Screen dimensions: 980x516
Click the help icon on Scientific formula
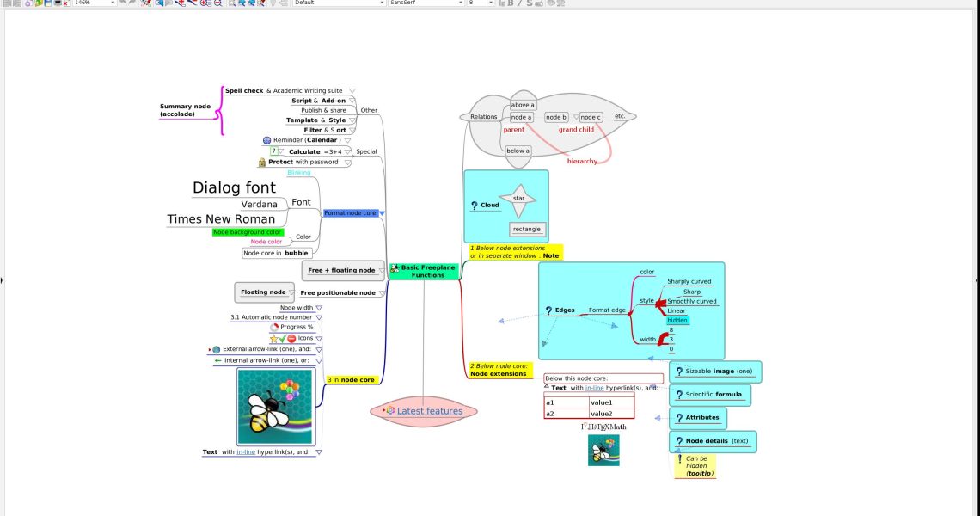click(679, 395)
